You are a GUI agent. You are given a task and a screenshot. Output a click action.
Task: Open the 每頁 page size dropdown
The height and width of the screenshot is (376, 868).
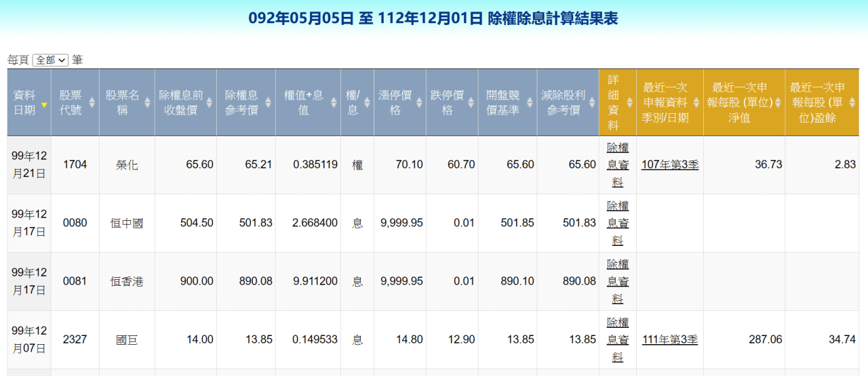tap(51, 60)
